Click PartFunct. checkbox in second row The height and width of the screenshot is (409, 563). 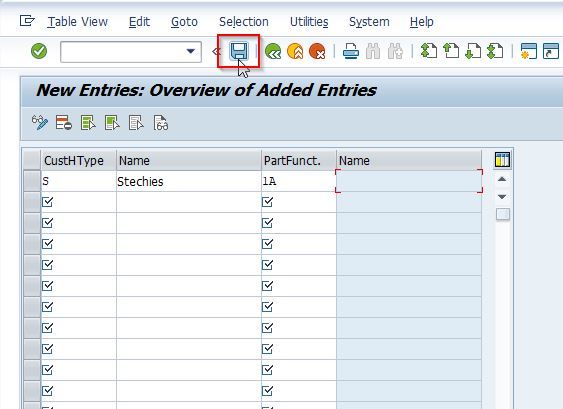(267, 202)
